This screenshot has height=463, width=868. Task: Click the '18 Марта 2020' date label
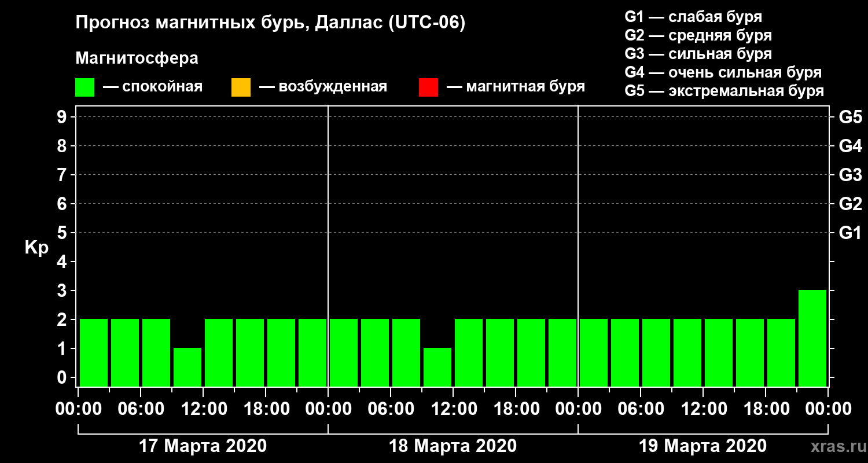[x=453, y=446]
